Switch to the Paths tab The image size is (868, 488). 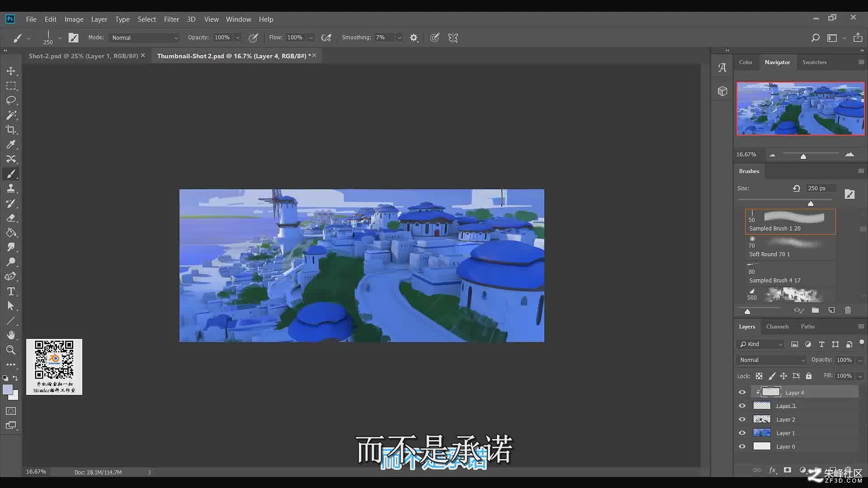(x=807, y=326)
